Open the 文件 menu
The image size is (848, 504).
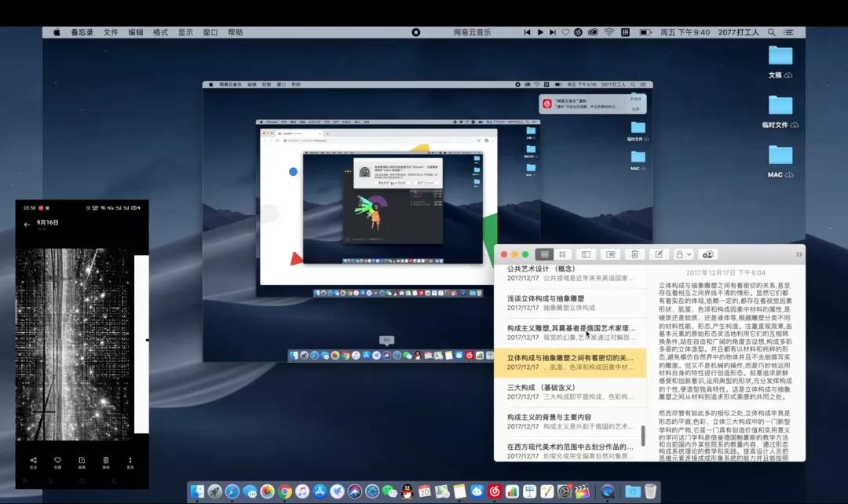pos(111,32)
